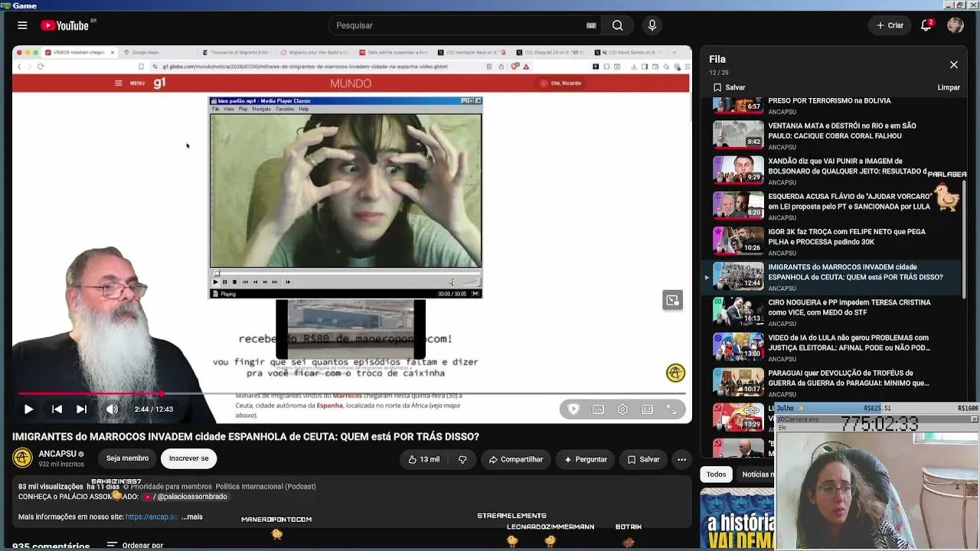Click the CIRO NOGUEIRA e PP queue title
The image size is (980, 551).
point(849,308)
